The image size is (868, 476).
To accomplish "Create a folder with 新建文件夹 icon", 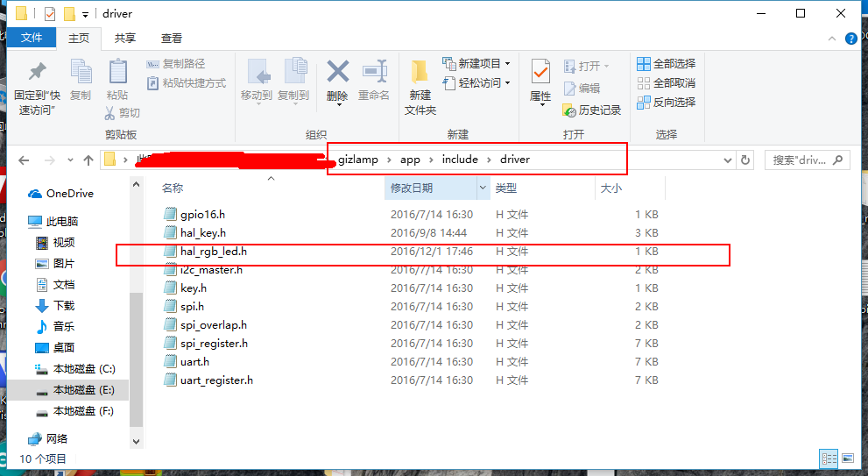I will [420, 74].
